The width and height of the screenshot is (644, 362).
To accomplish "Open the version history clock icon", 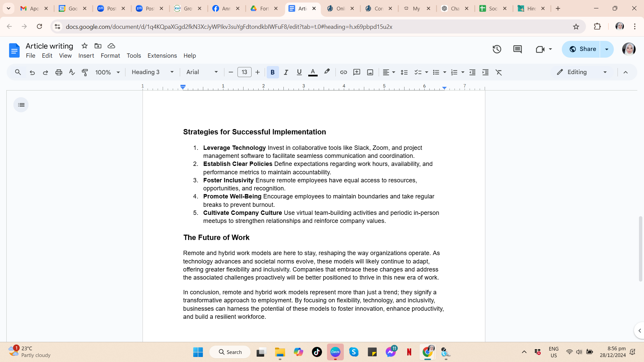I will (x=497, y=49).
